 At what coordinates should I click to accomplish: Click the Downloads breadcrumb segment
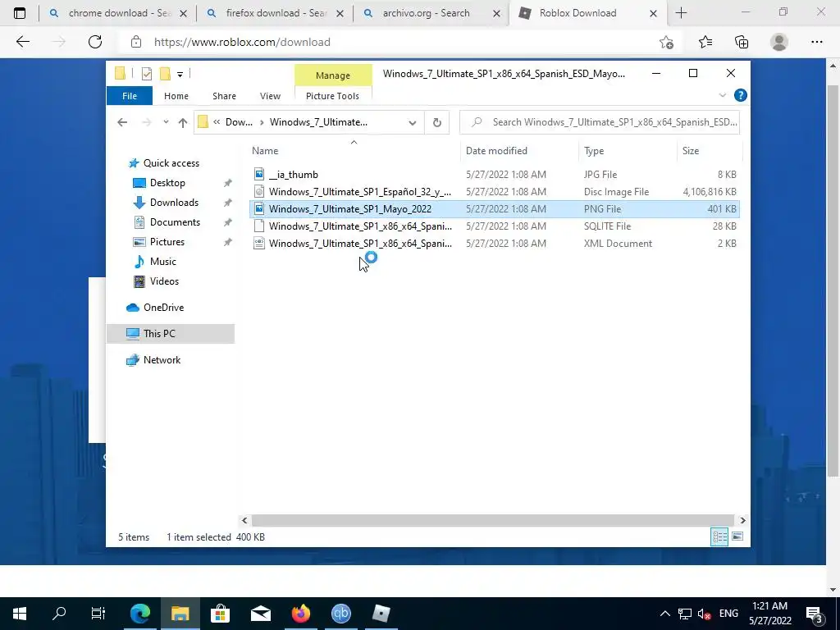pyautogui.click(x=239, y=122)
